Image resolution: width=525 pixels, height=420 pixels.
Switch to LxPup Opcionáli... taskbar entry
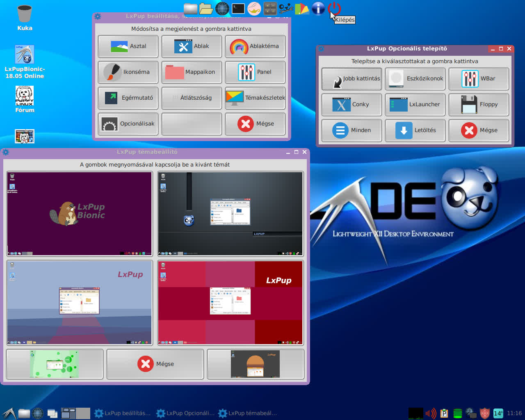point(185,413)
